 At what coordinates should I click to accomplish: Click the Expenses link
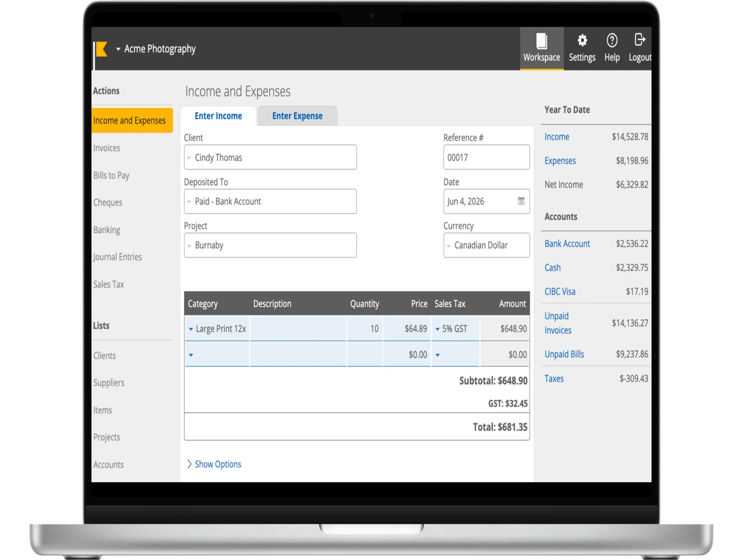coord(560,161)
